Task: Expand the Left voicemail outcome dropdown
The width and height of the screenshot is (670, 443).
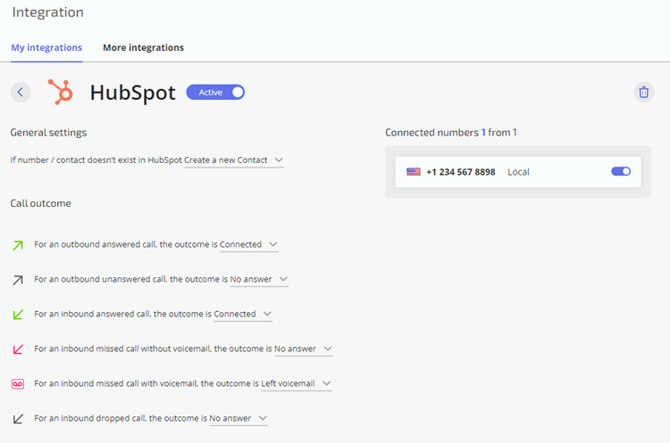Action: [296, 384]
